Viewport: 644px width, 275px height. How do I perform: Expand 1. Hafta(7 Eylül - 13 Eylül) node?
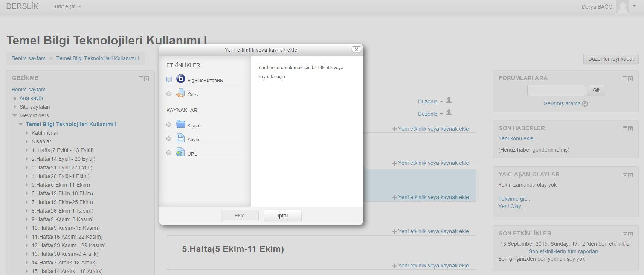coord(27,150)
